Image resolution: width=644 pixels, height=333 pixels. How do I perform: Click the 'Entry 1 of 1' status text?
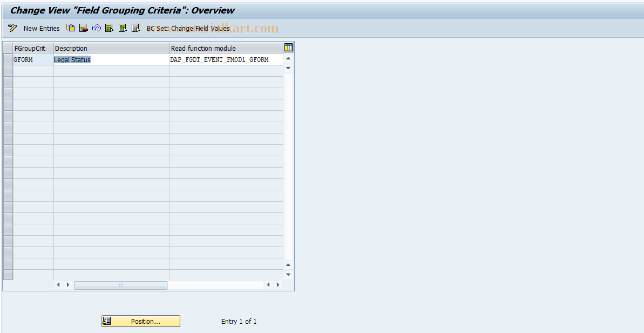point(239,322)
